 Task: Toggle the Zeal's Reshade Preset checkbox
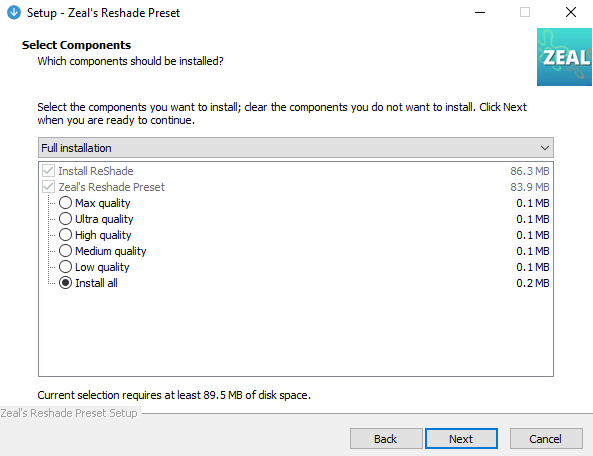click(48, 187)
